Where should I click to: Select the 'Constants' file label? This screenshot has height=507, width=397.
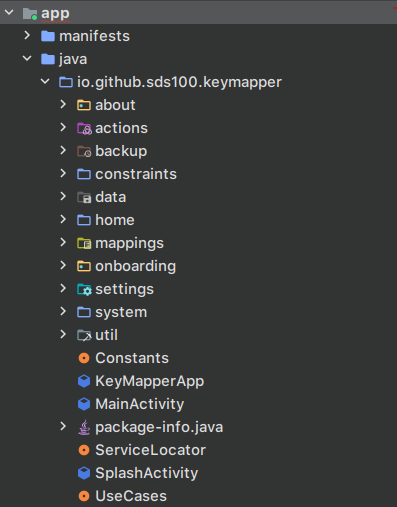[x=132, y=358]
